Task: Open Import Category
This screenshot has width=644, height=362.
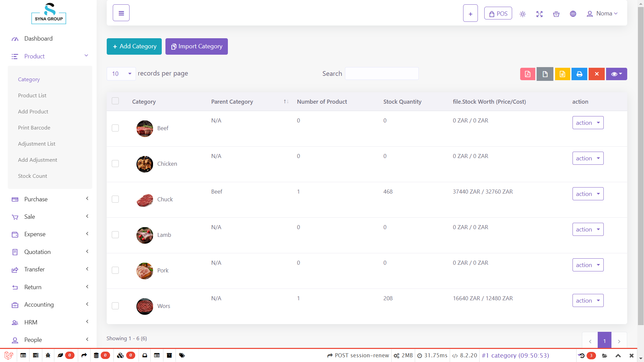Action: (196, 46)
